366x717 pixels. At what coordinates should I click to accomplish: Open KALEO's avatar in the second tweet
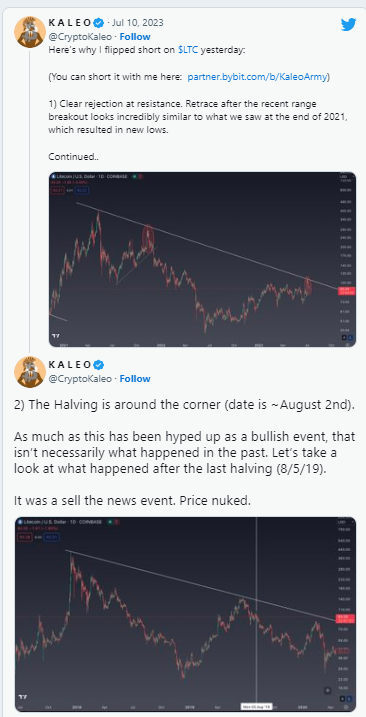(x=29, y=372)
